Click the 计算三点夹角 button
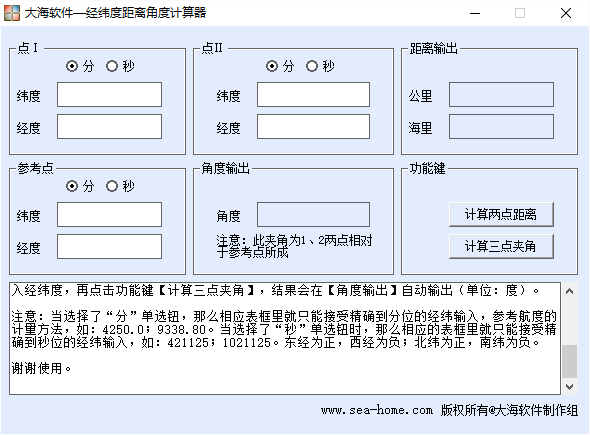The image size is (590, 435). pyautogui.click(x=501, y=246)
